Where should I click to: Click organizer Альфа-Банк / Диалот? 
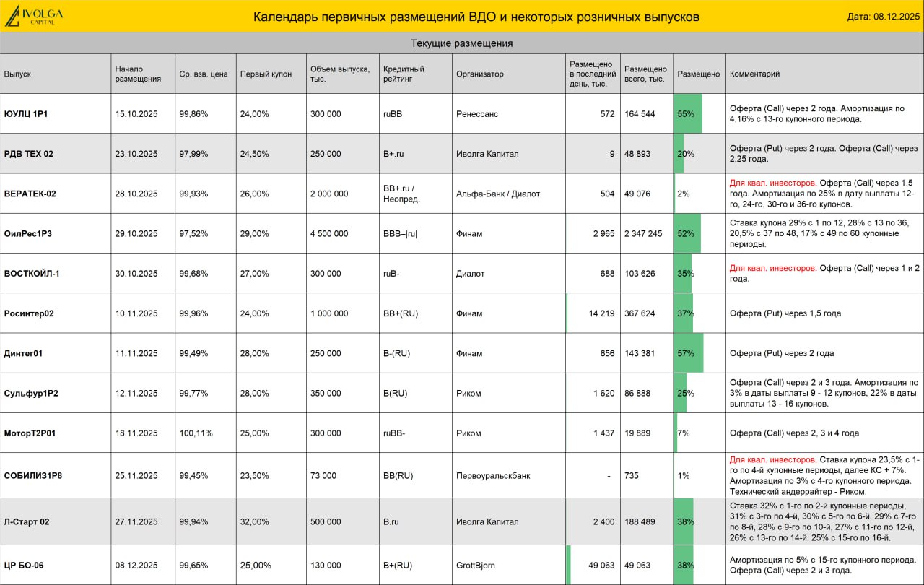[498, 194]
